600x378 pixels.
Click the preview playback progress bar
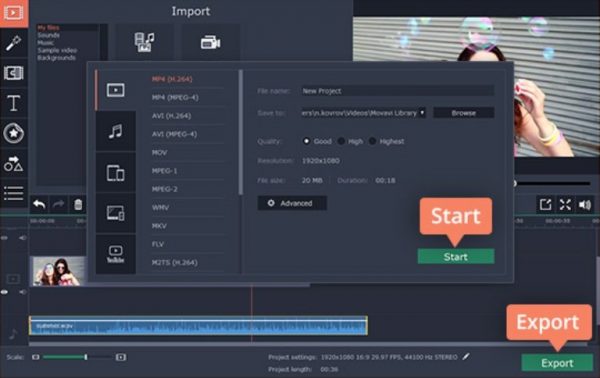coord(552,184)
